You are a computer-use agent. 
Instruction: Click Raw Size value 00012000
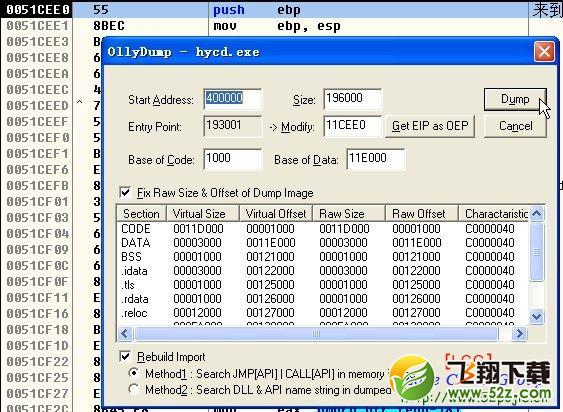pyautogui.click(x=343, y=313)
